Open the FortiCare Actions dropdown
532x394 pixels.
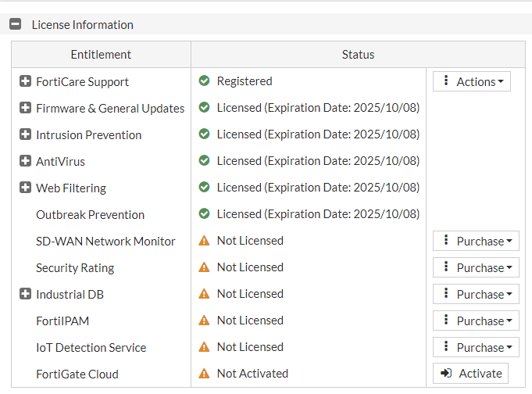tap(472, 82)
